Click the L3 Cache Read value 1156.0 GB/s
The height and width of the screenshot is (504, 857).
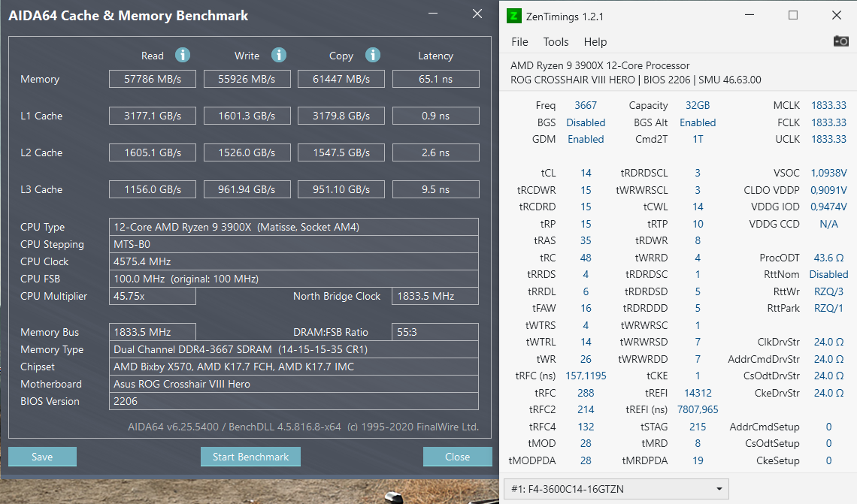point(153,189)
